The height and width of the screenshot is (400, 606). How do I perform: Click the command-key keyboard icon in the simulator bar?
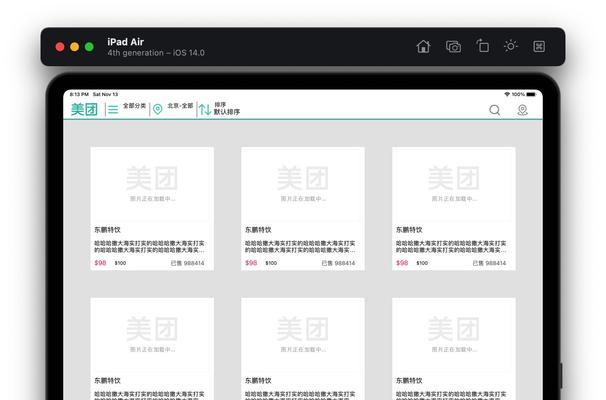pos(539,46)
